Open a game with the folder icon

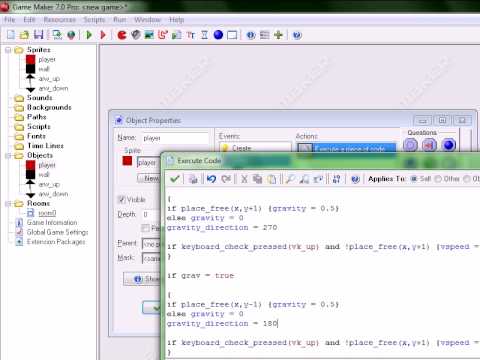click(24, 35)
